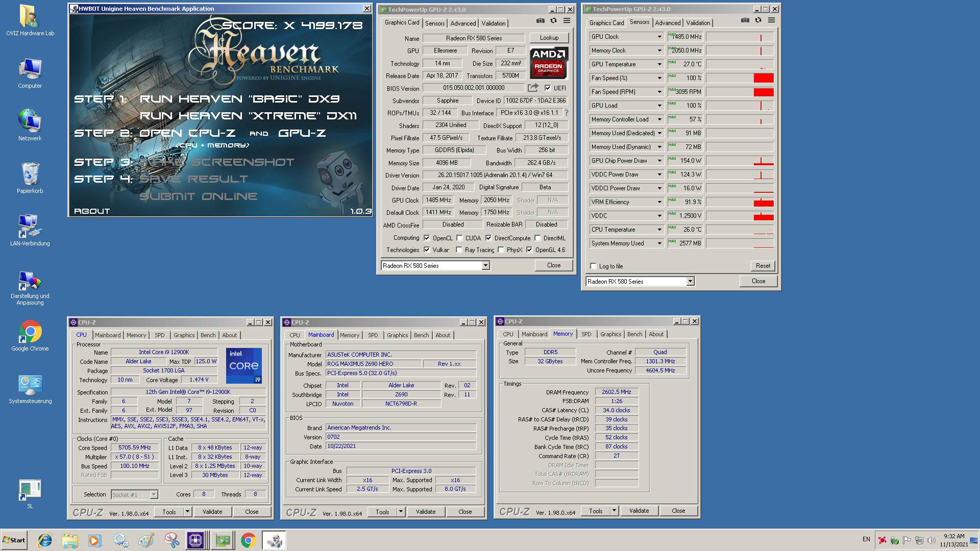Screen dimensions: 980x551
Task: Click the Fan Speed (%) sensor graph
Action: pyautogui.click(x=740, y=78)
